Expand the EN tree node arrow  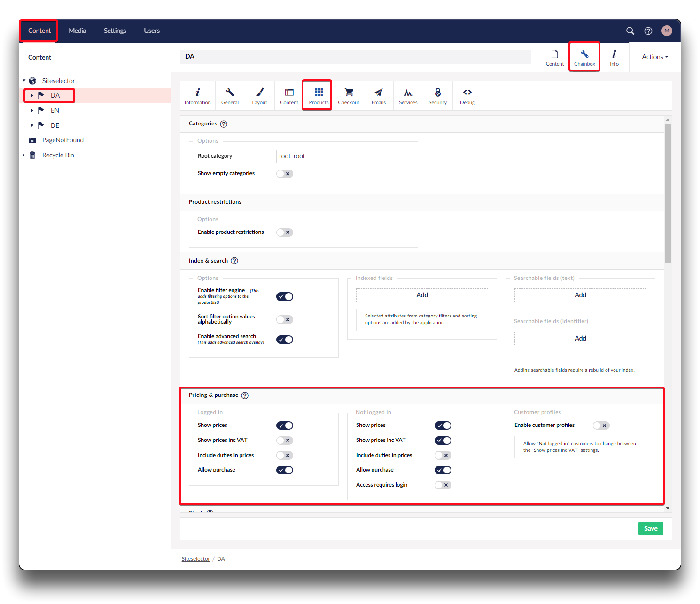coord(32,111)
